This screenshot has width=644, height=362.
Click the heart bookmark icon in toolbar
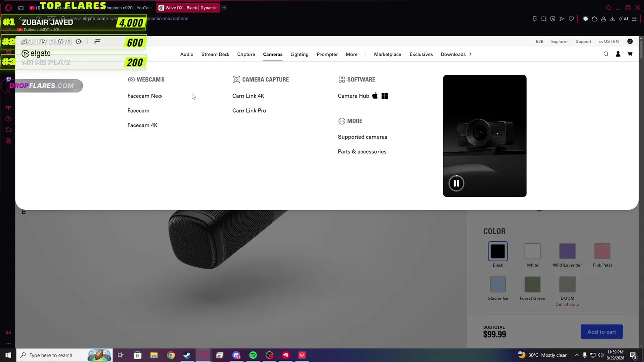(x=571, y=19)
